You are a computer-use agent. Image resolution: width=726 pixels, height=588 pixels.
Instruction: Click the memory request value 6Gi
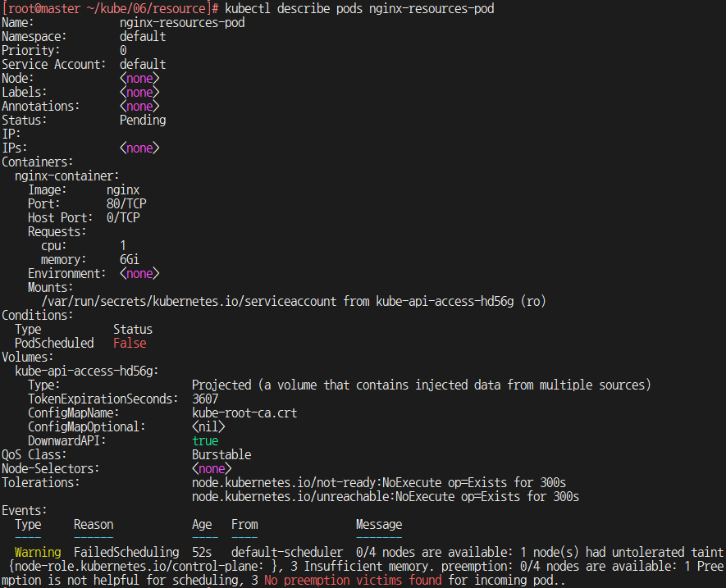click(129, 259)
